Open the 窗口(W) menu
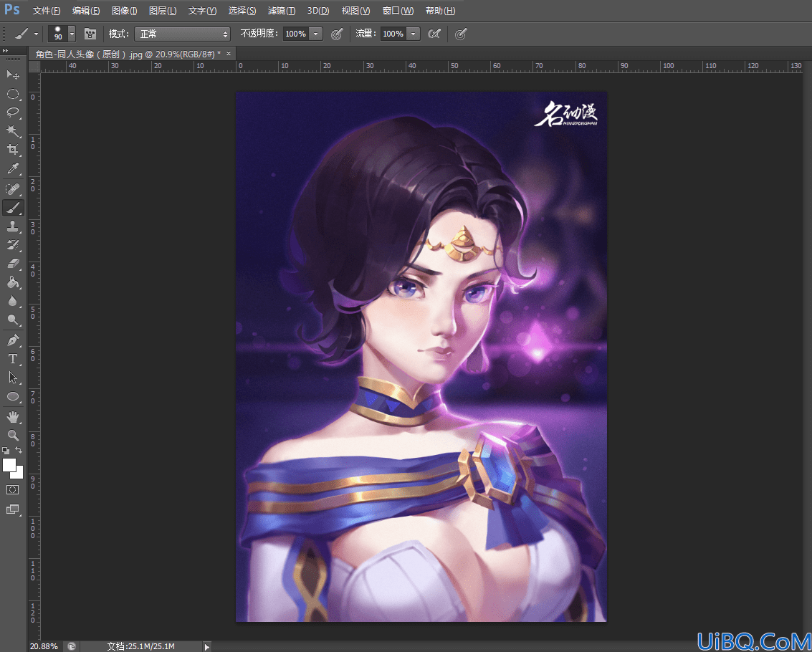This screenshot has height=652, width=812. 398,11
